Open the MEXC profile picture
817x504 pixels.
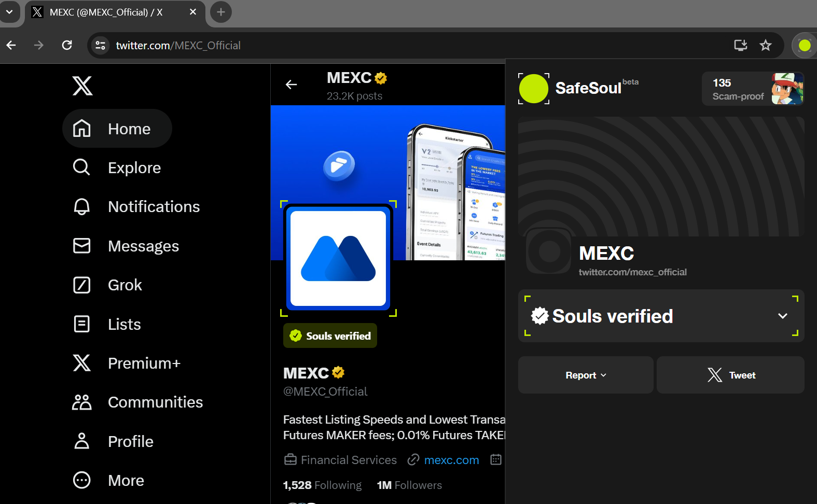(338, 258)
